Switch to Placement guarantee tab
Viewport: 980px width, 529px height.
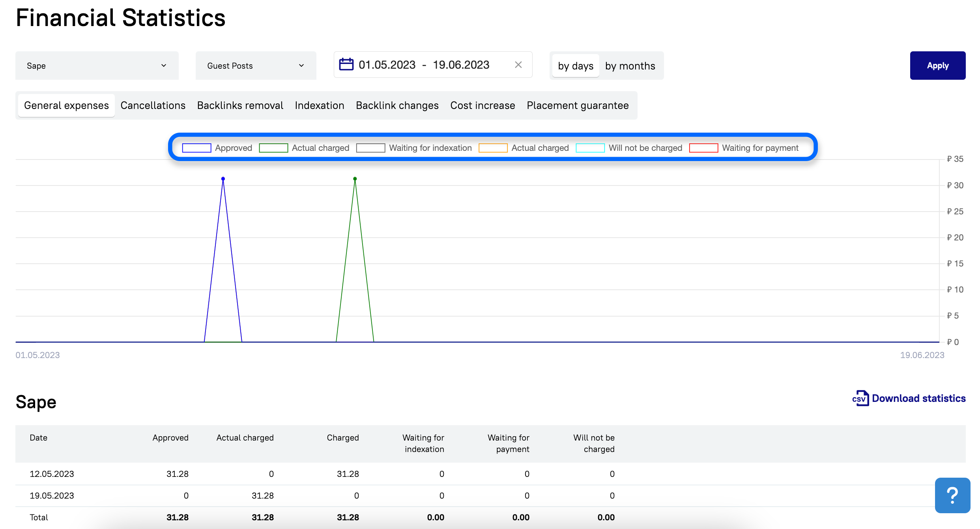578,105
